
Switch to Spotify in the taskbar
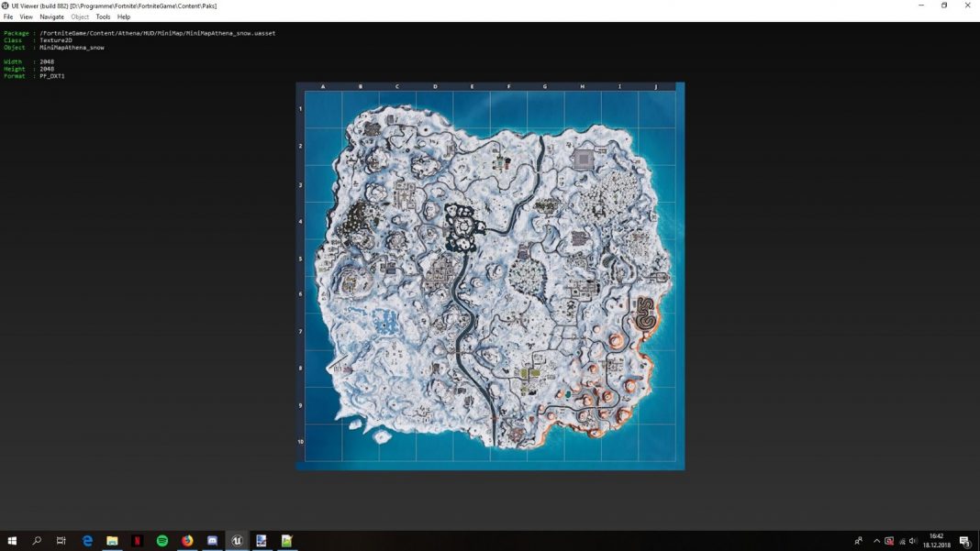point(162,541)
